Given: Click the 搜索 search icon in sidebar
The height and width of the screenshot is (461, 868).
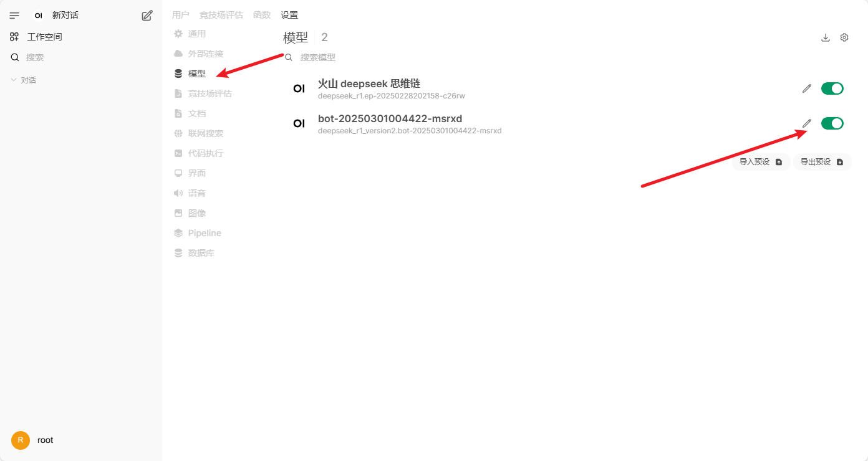Looking at the screenshot, I should (15, 57).
